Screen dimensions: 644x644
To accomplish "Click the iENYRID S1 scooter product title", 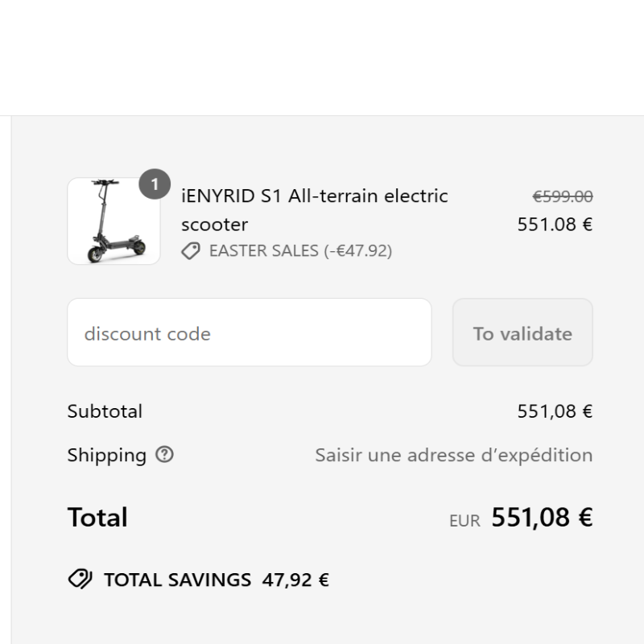I will pyautogui.click(x=315, y=210).
